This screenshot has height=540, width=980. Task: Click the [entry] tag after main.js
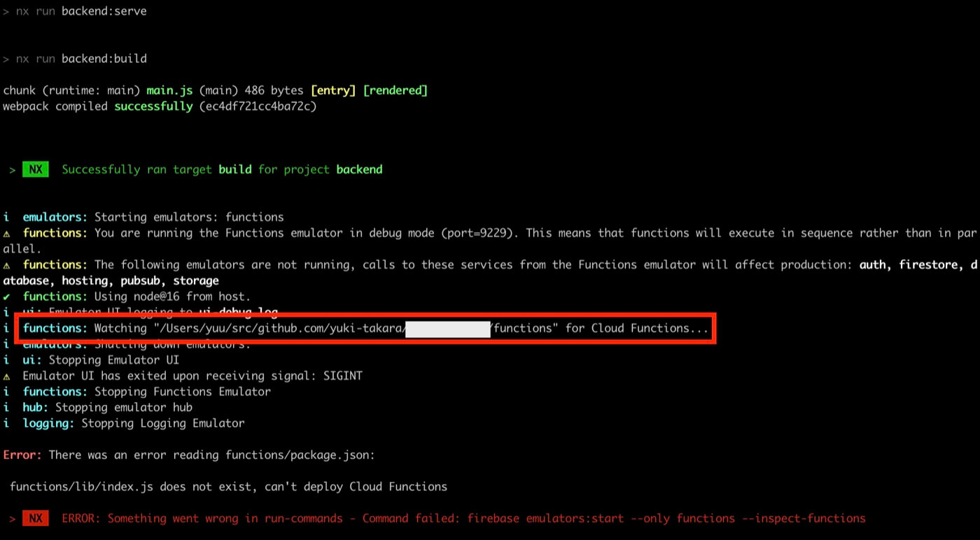click(x=332, y=90)
